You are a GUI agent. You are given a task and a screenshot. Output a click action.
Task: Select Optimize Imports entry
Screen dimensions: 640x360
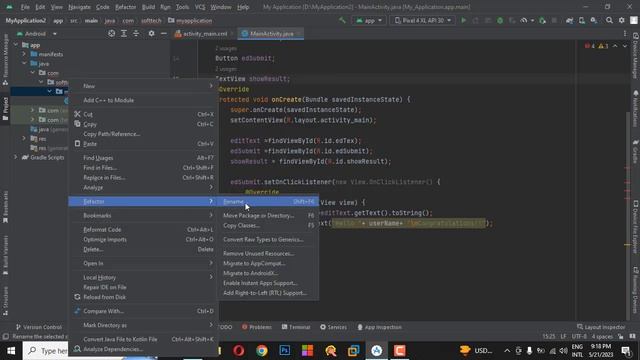[144, 240]
